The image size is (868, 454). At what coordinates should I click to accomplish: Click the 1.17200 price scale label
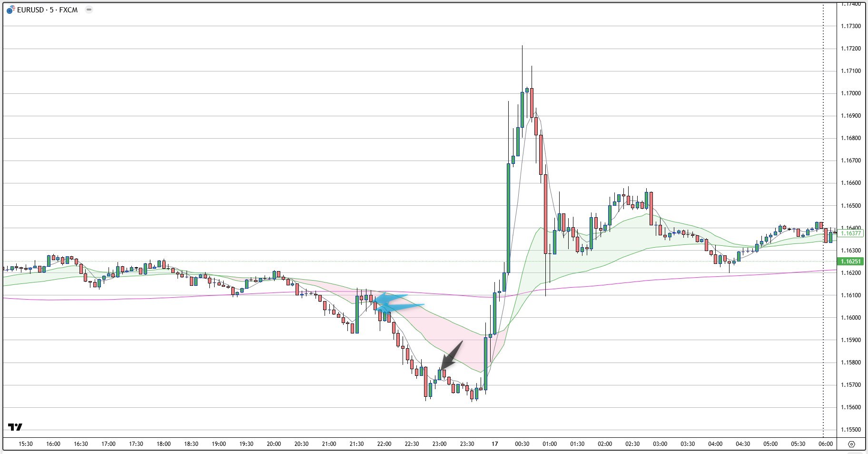850,49
